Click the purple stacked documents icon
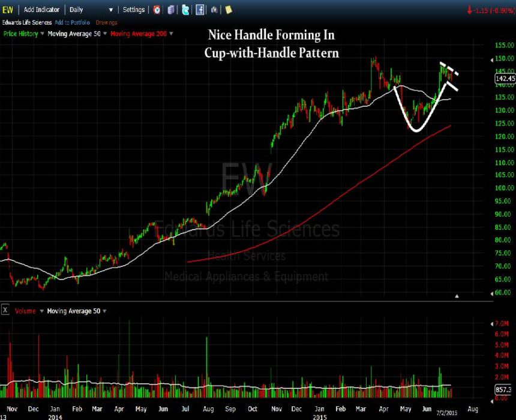The height and width of the screenshot is (420, 516). tap(171, 10)
